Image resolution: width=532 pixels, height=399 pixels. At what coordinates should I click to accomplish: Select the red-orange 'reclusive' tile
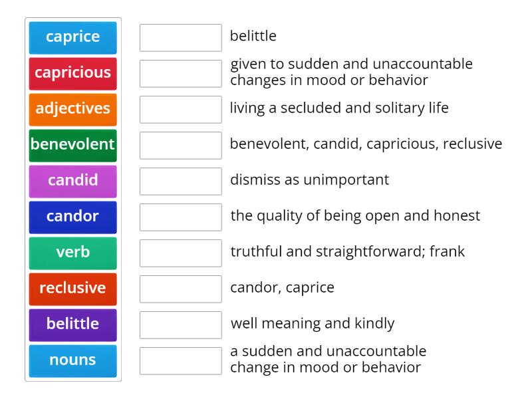point(73,289)
